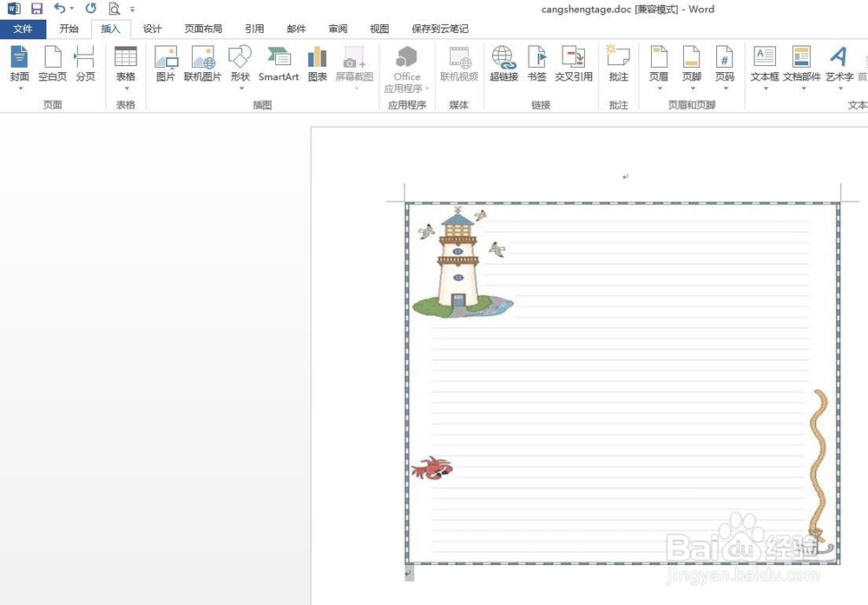Insert a cover page with 封面
The width and height of the screenshot is (868, 605).
pos(19,63)
